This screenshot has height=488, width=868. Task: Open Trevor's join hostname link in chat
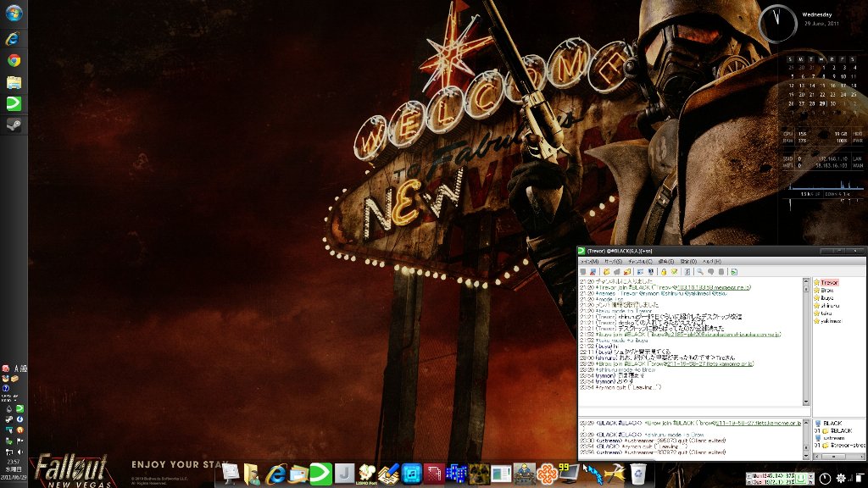click(x=714, y=287)
